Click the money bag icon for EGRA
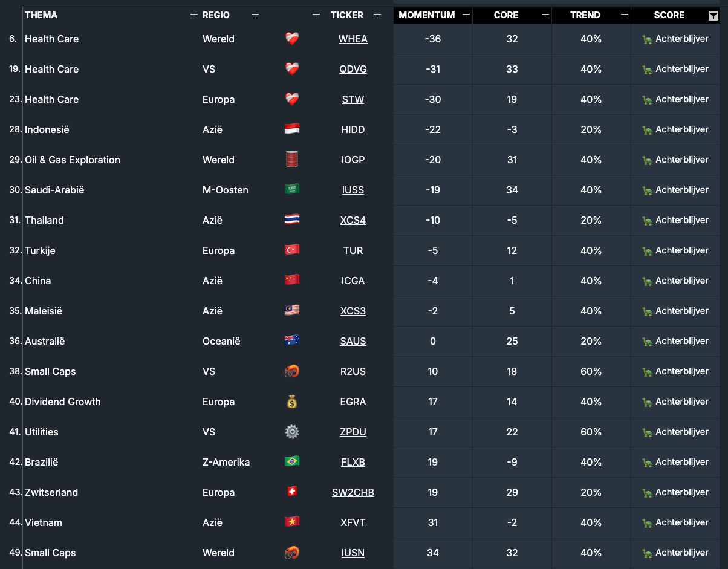 click(x=292, y=402)
